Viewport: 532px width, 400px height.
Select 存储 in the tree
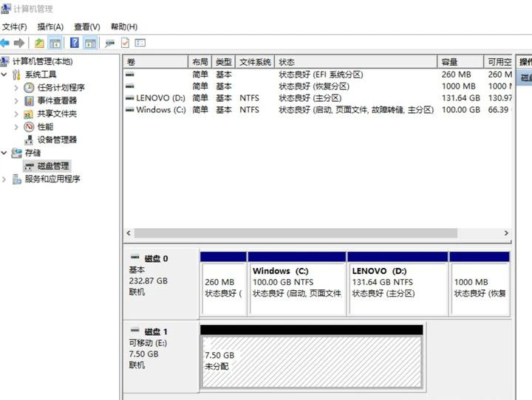(33, 153)
